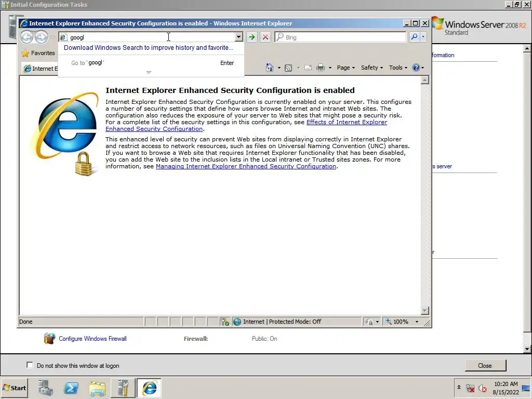Screen dimensions: 532x399
Task: Click the page scrollbar up arrow
Action: point(424,80)
